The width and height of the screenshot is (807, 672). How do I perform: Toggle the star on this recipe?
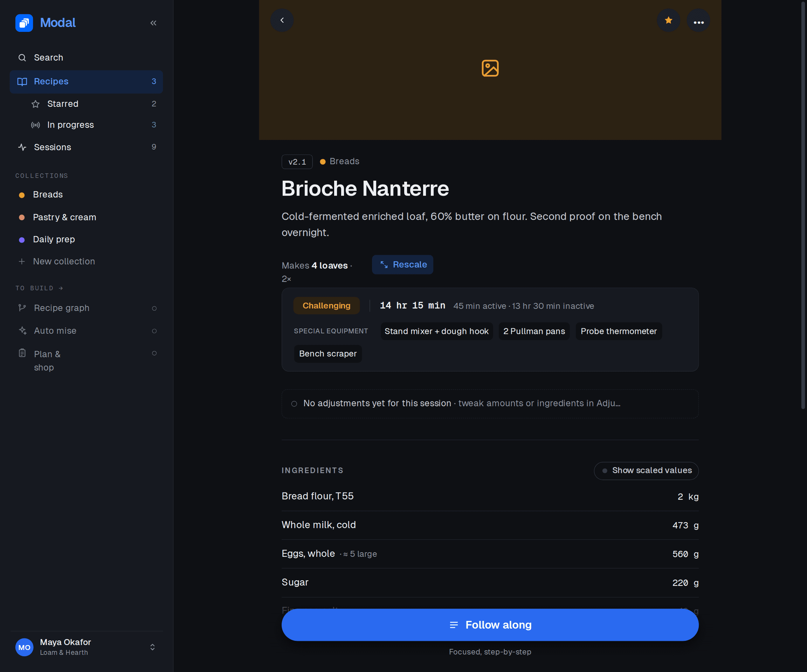click(x=669, y=20)
